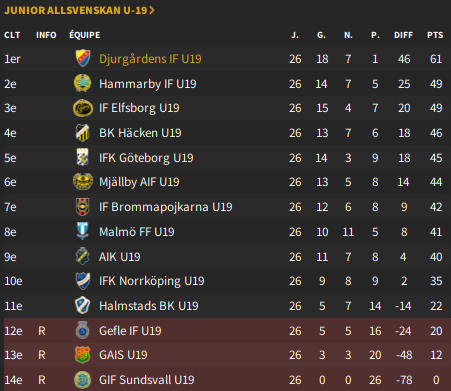Click the IF Elfsborg U19 club logo
The height and width of the screenshot is (391, 451).
pyautogui.click(x=83, y=108)
